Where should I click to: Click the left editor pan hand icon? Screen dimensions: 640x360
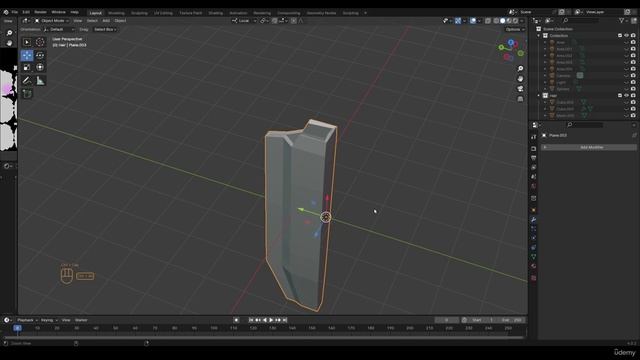(x=9, y=43)
